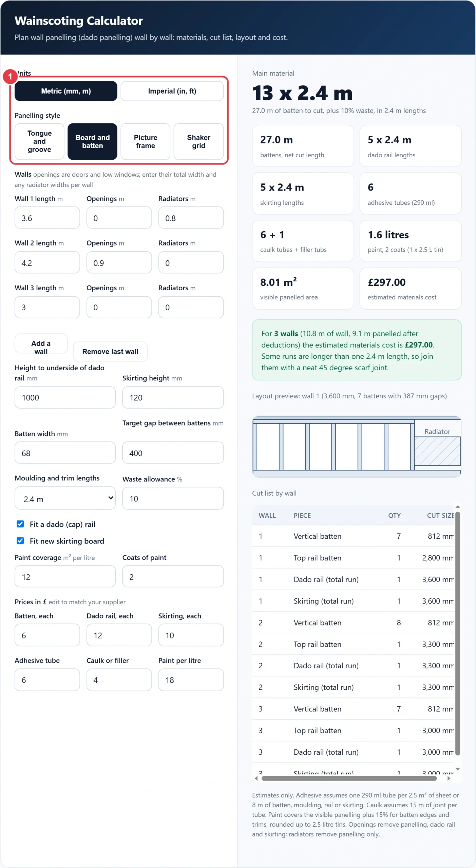Toggle Fit new skirting board checkbox
Screen dimensions: 476x868
(20, 540)
